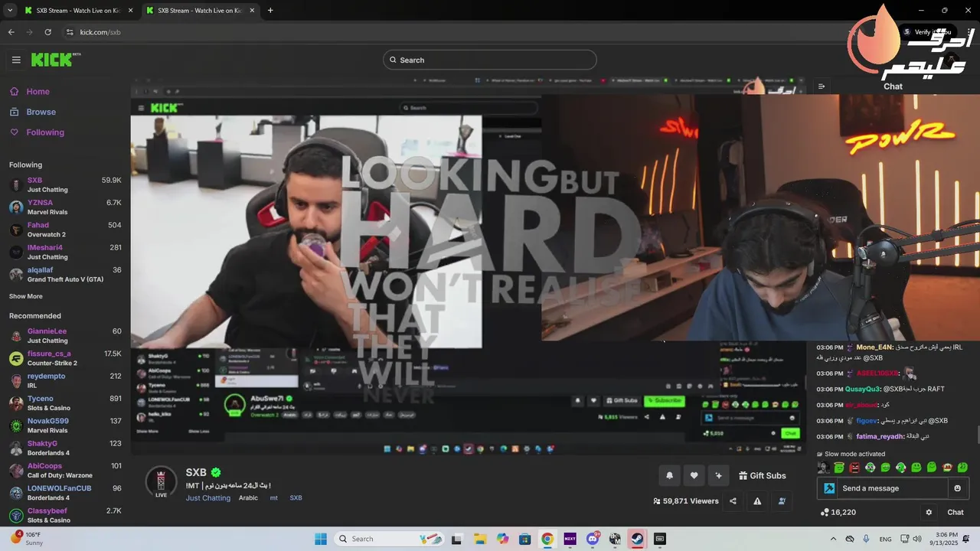
Task: Click the Just Chatting category link
Action: pyautogui.click(x=208, y=498)
